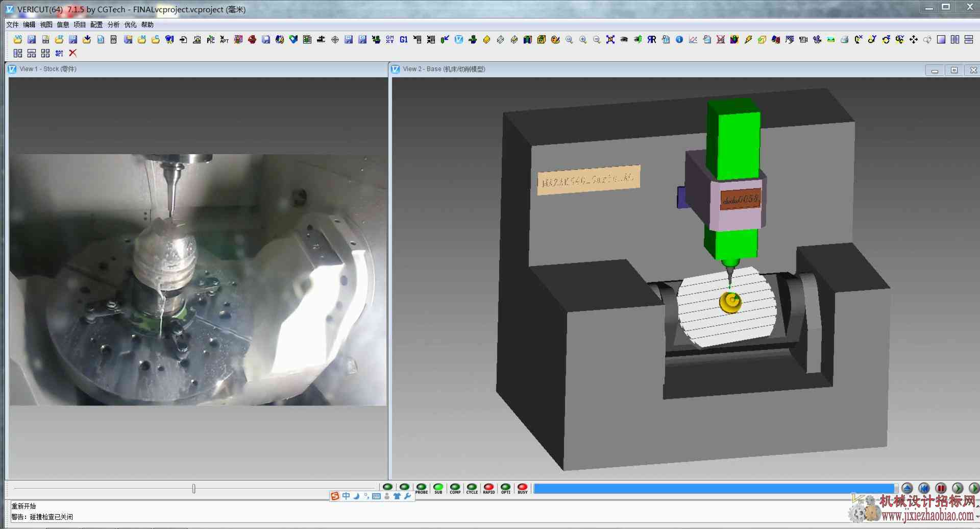Click the crosshair target icon
980x529 pixels.
(335, 39)
